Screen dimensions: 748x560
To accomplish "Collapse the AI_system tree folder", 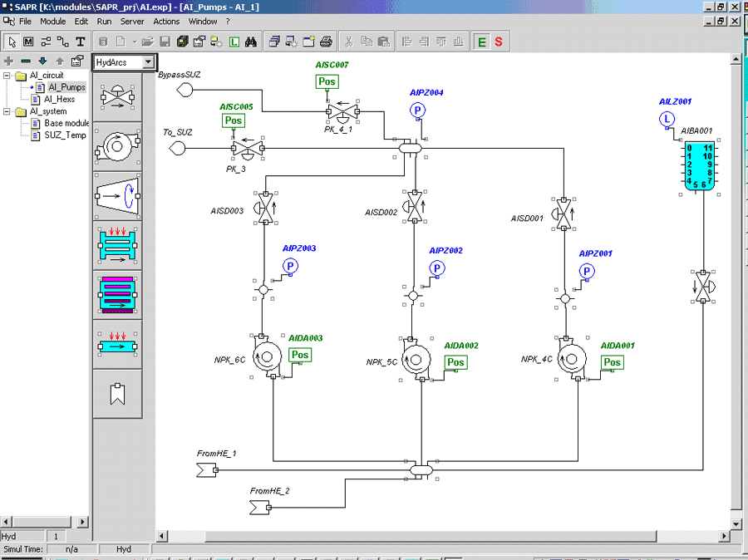I will [7, 111].
